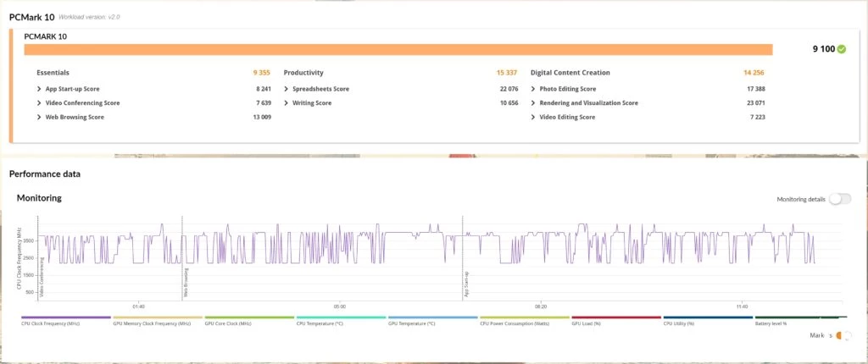The image size is (868, 364).
Task: Click the 7 639 video conferencing value
Action: pyautogui.click(x=264, y=103)
